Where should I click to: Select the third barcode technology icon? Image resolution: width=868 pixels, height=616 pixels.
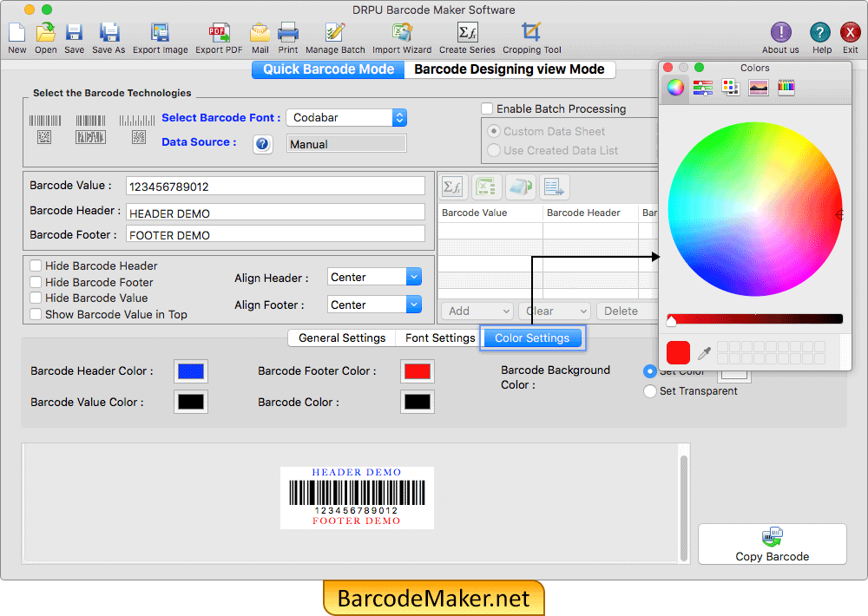pyautogui.click(x=137, y=128)
